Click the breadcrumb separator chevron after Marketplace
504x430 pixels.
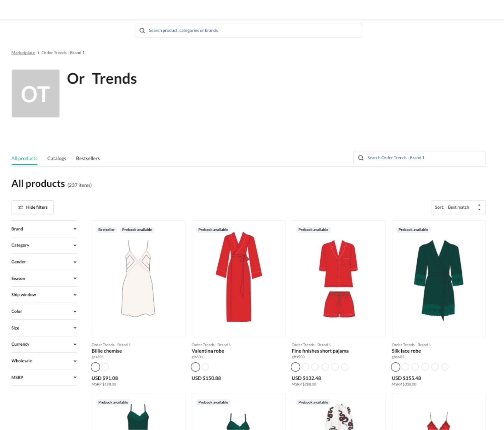[x=38, y=53]
